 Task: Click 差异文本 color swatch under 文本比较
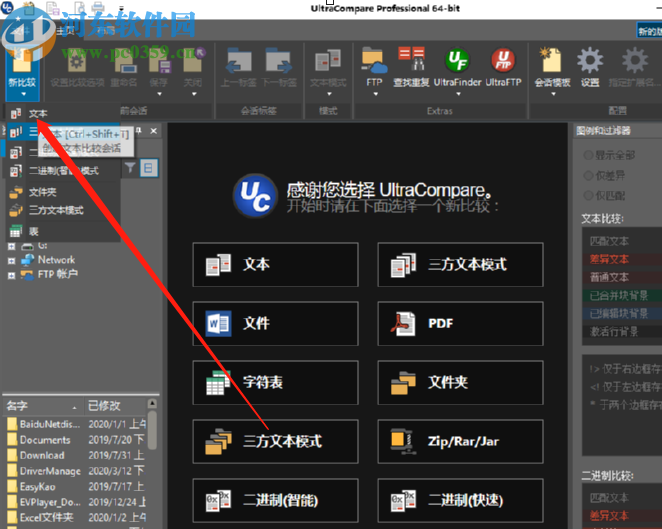tap(622, 259)
